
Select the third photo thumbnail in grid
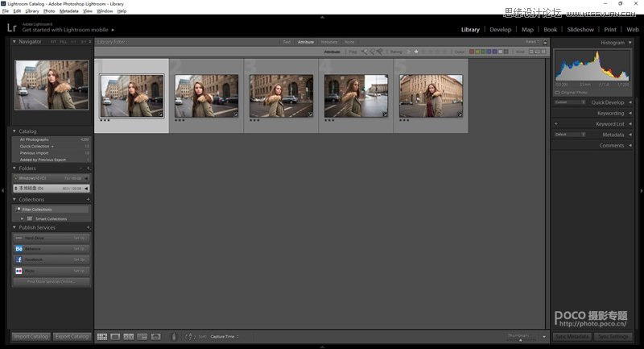(x=281, y=96)
